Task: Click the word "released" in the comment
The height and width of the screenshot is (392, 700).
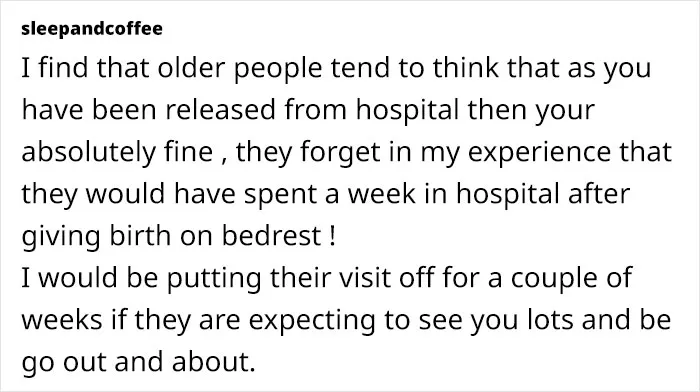Action: tap(221, 110)
